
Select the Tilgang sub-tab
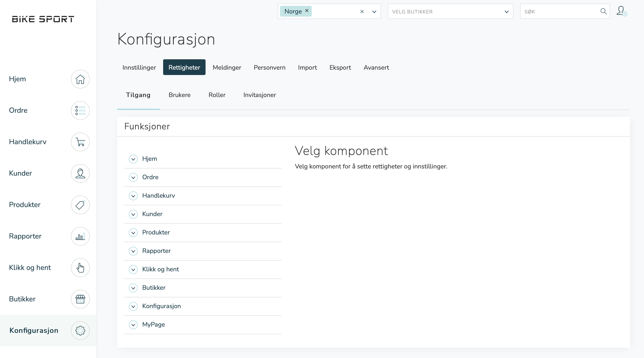click(x=138, y=95)
